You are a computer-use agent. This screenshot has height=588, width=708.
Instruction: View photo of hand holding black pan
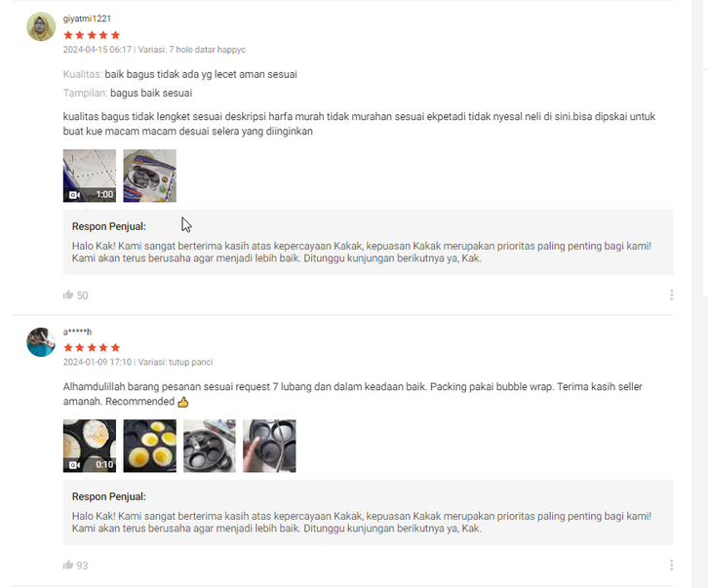point(269,446)
